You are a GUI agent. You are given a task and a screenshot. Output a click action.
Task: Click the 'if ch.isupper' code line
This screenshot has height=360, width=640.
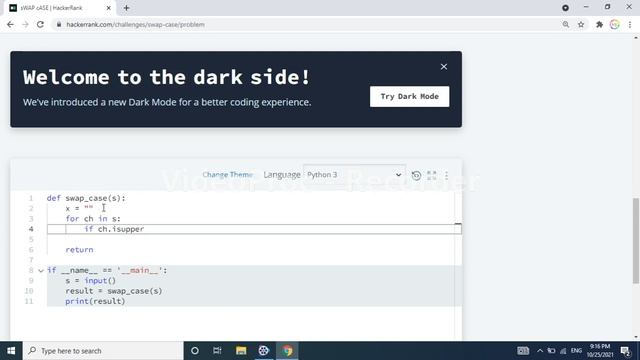[114, 229]
